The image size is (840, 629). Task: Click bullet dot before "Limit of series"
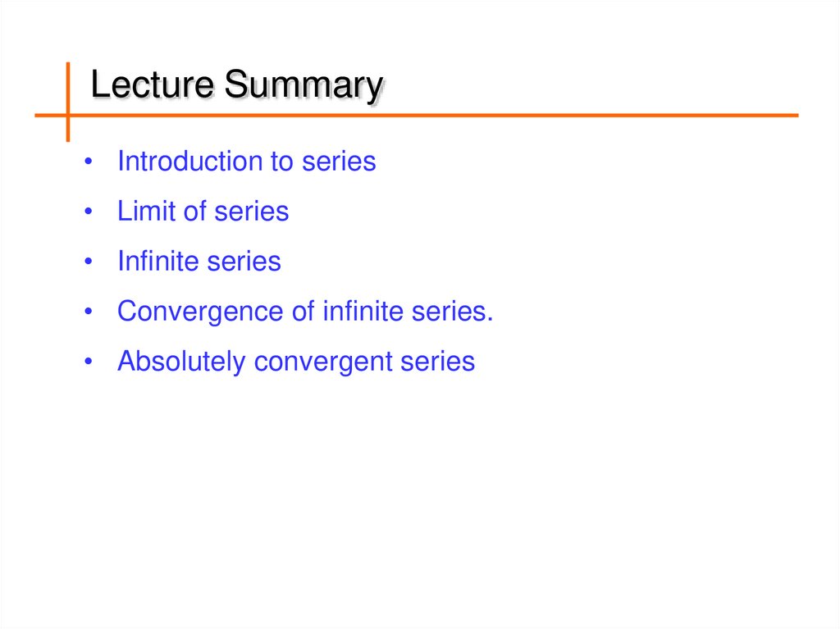pyautogui.click(x=87, y=212)
